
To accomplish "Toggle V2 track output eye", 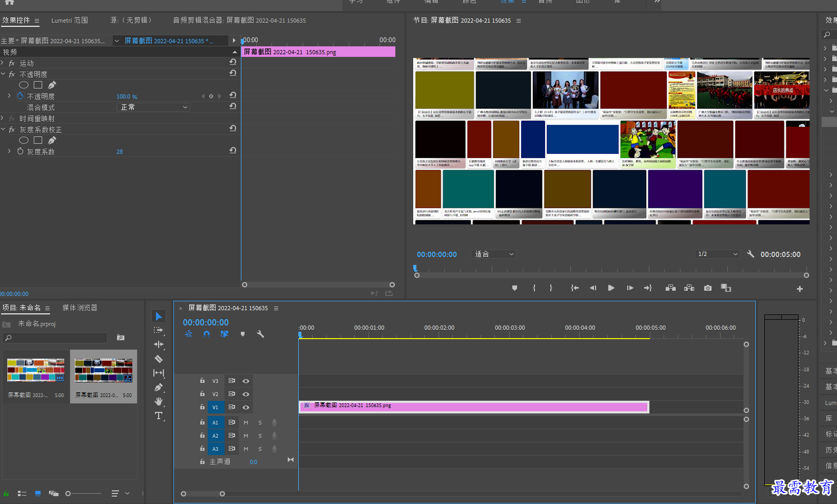I will pos(246,394).
